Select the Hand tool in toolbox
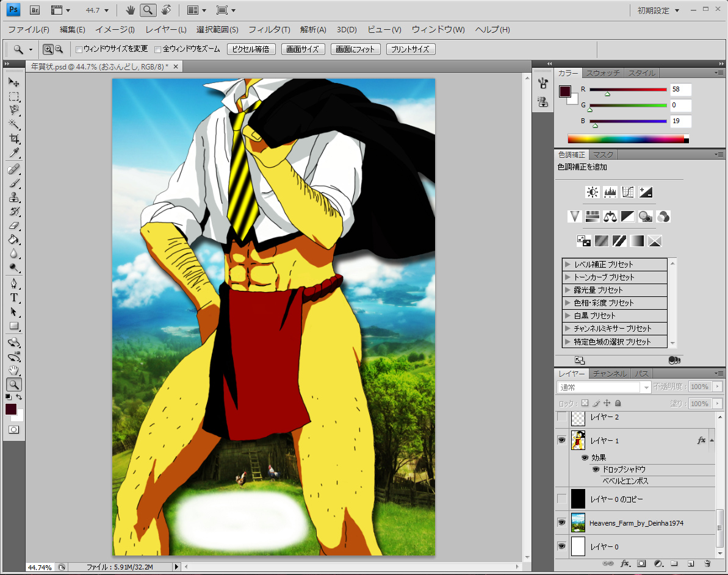 point(14,371)
